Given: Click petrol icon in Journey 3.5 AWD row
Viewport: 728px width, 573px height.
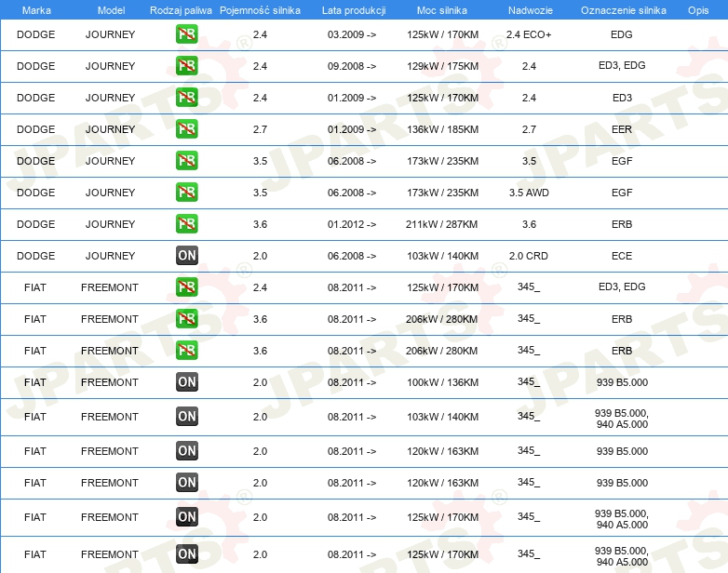Looking at the screenshot, I should [x=186, y=192].
